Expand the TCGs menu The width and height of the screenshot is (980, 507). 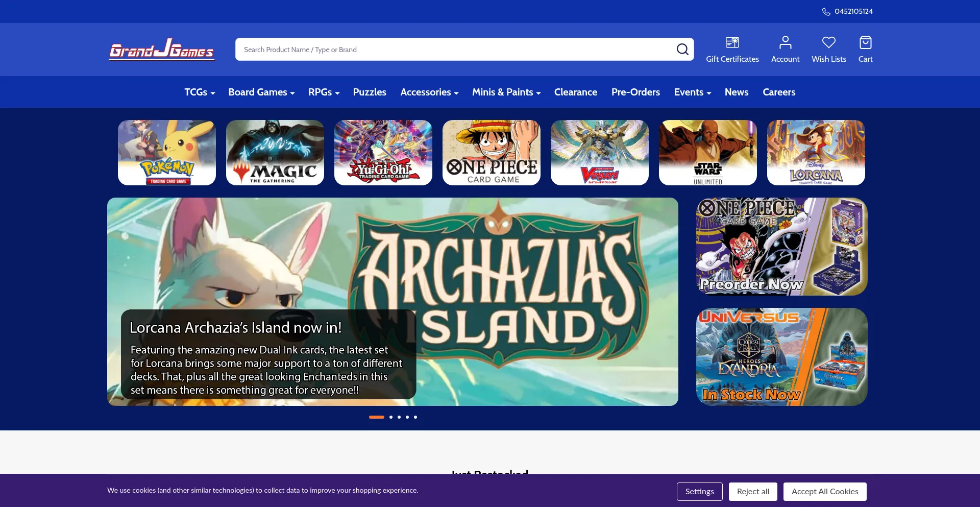[200, 92]
